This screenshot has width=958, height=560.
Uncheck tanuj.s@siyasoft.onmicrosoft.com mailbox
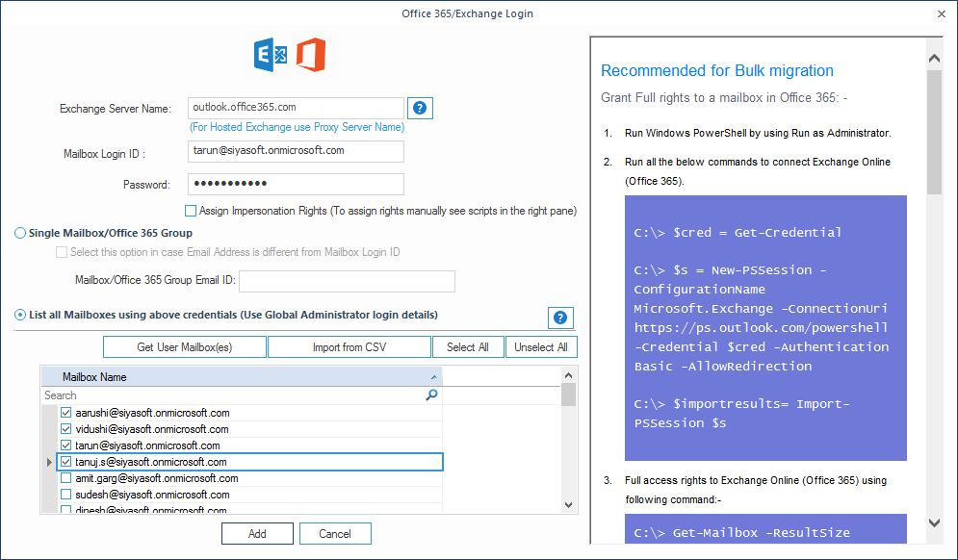pyautogui.click(x=66, y=462)
